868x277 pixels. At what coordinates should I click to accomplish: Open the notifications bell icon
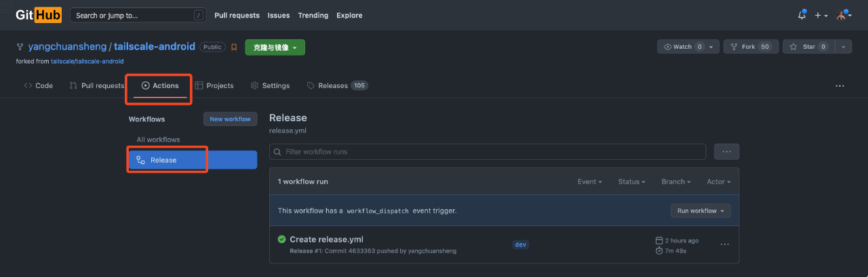coord(802,15)
